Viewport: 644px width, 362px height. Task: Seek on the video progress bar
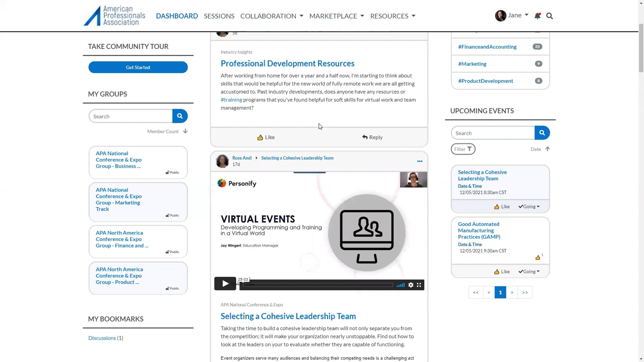click(318, 285)
